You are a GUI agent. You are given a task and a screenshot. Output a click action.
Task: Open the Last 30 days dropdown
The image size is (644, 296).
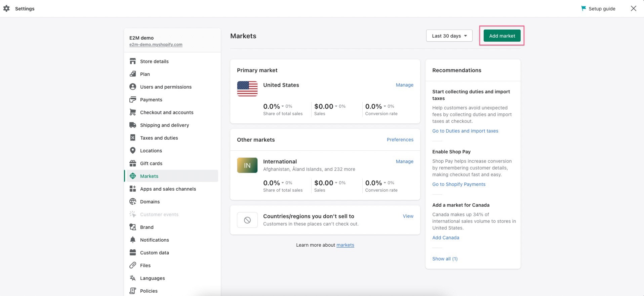(449, 36)
